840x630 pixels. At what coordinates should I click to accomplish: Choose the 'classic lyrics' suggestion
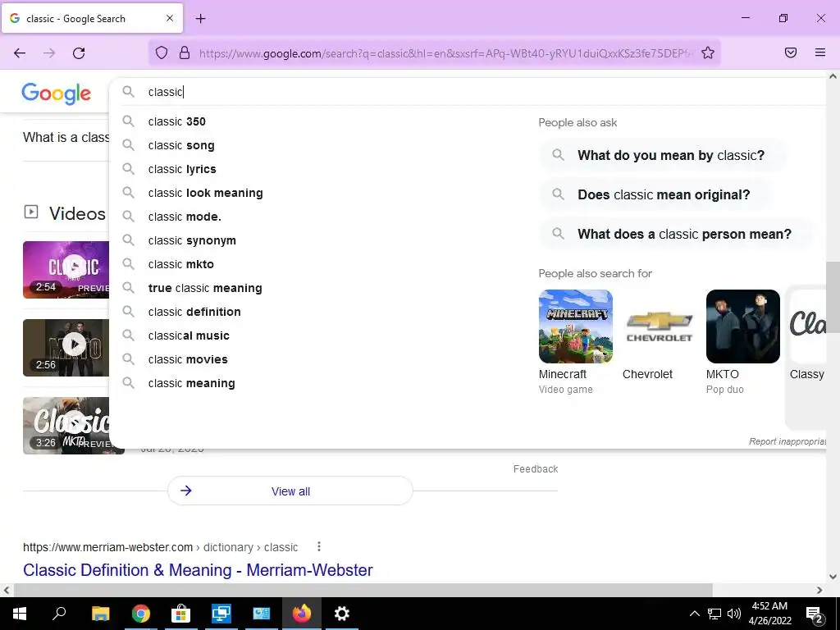pyautogui.click(x=182, y=169)
